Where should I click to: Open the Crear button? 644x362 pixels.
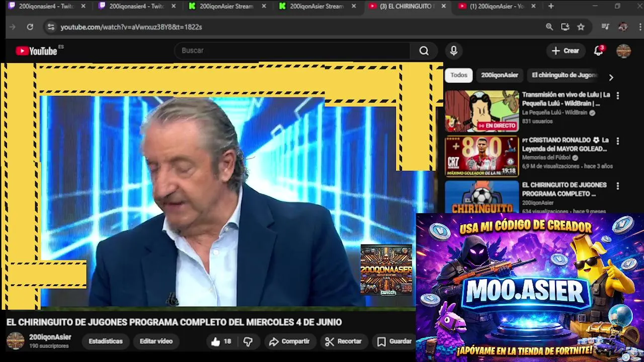[566, 51]
